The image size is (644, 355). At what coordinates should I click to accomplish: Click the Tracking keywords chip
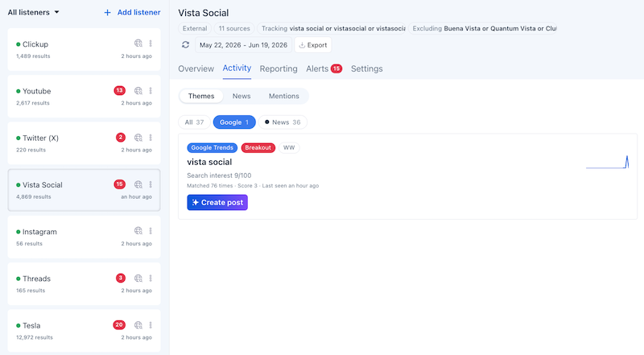tap(332, 28)
